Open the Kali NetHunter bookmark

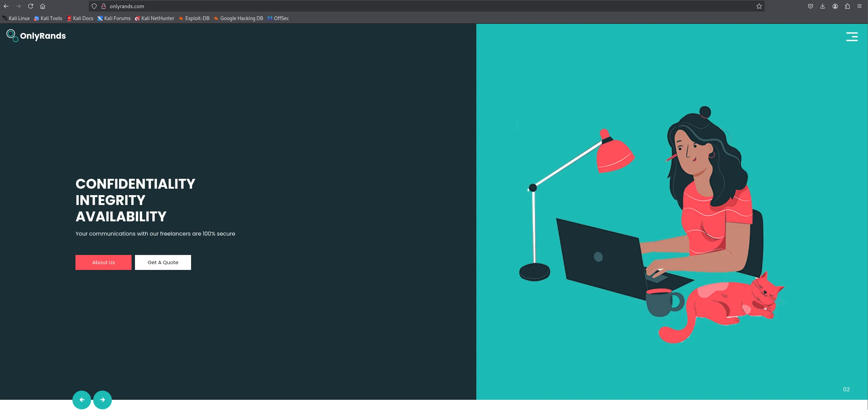click(x=155, y=18)
